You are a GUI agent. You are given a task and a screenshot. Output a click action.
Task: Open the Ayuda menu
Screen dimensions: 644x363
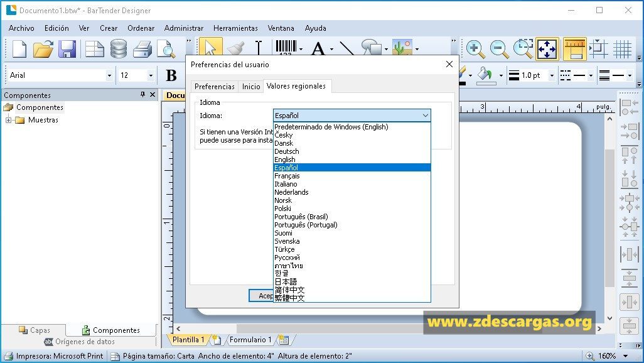(316, 28)
